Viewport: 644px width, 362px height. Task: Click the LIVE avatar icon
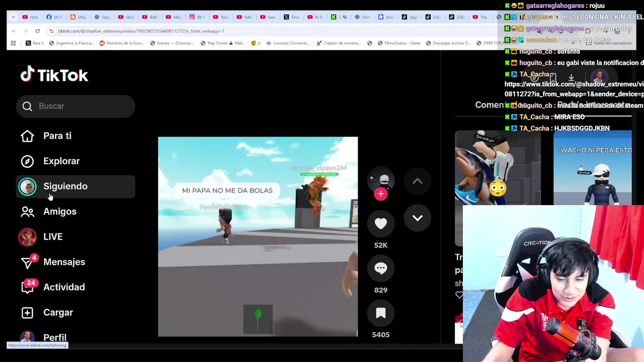27,237
